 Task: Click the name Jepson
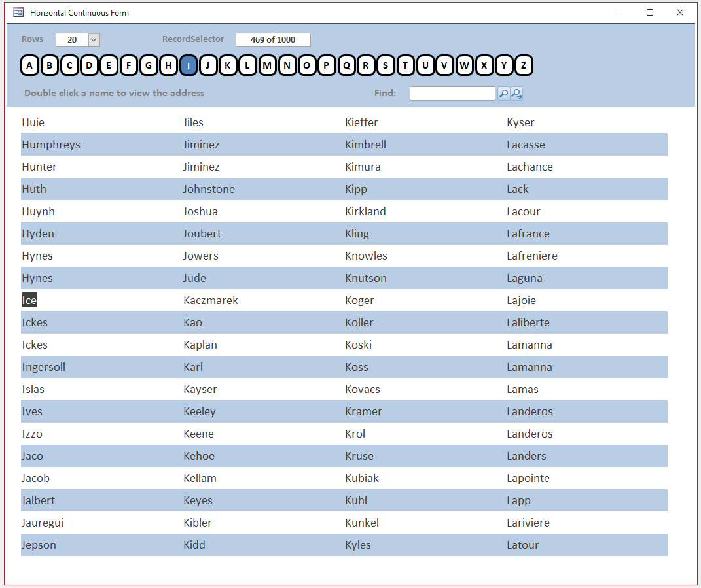click(x=39, y=545)
